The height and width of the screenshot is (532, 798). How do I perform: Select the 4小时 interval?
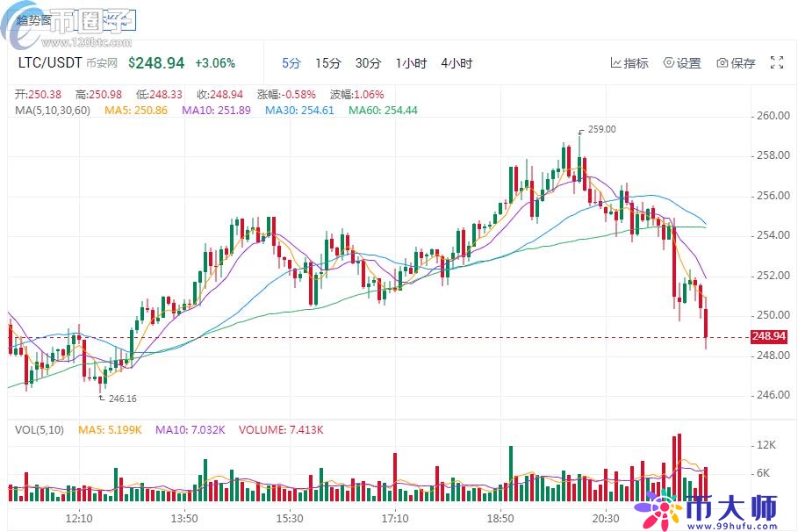click(457, 63)
